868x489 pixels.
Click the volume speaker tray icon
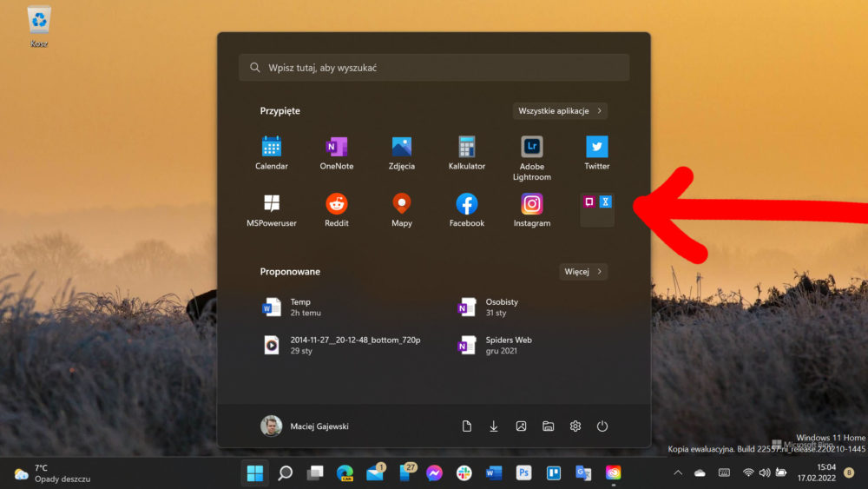tap(765, 473)
